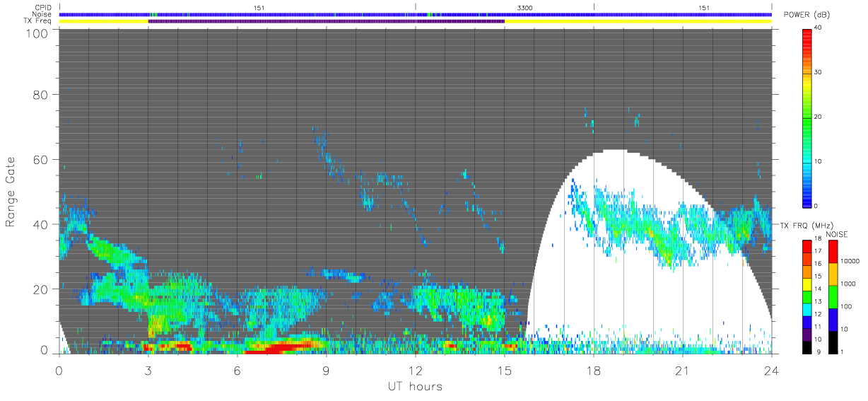Click UT hours tick label '15'
This screenshot has width=868, height=401.
[505, 370]
